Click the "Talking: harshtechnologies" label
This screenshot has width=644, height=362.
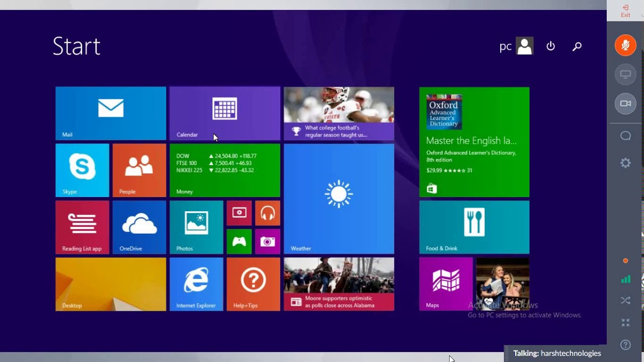(x=557, y=353)
